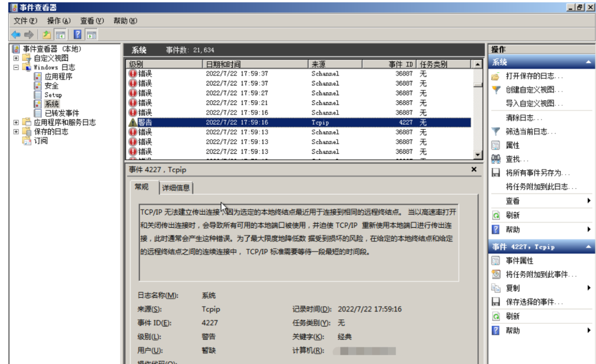This screenshot has height=364, width=596.
Task: Click 刷新 under the 事件 4227 section
Action: [x=512, y=316]
